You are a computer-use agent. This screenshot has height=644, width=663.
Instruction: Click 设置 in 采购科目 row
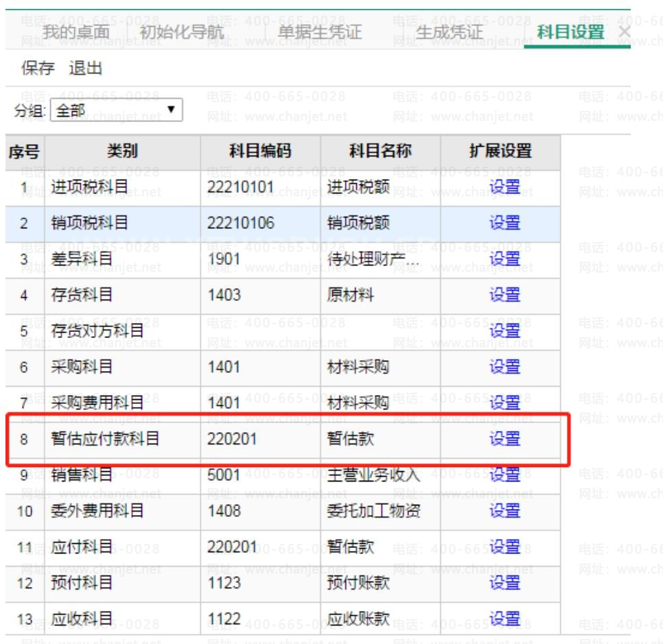tap(504, 366)
